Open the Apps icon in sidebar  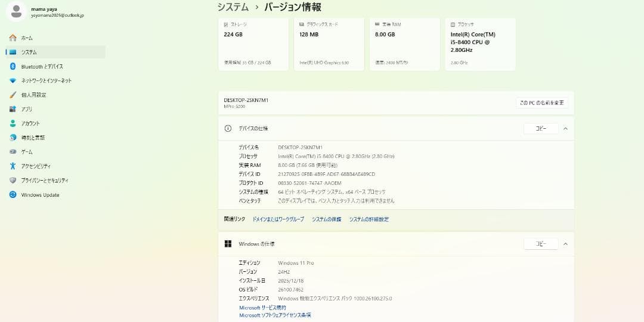pyautogui.click(x=13, y=109)
